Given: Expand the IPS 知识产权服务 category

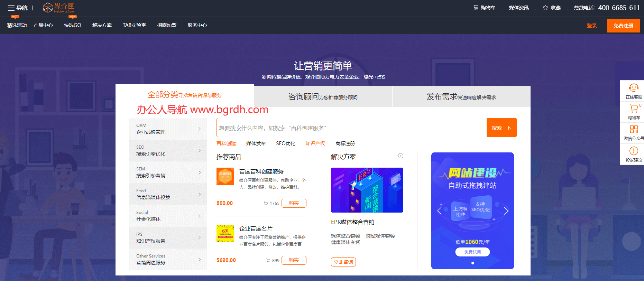Looking at the screenshot, I should pyautogui.click(x=168, y=238).
